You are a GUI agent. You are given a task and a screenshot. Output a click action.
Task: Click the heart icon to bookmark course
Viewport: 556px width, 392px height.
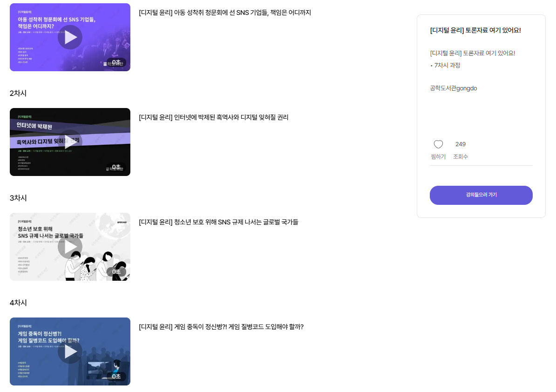pyautogui.click(x=438, y=144)
